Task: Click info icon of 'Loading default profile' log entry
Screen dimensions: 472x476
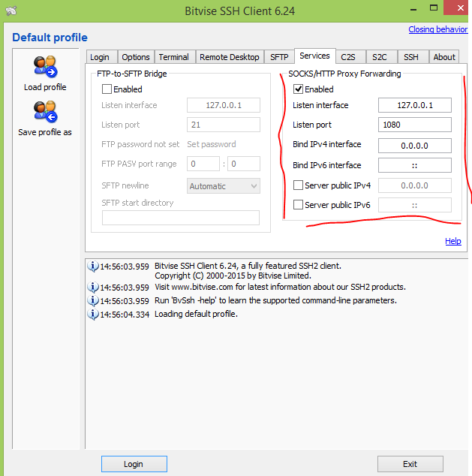Action: coord(93,314)
